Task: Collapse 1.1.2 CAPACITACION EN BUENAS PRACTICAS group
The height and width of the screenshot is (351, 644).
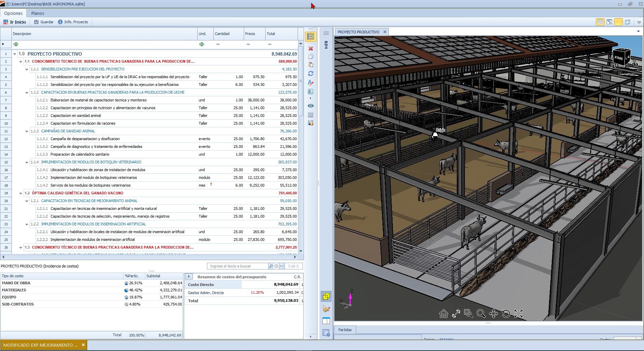Action: (27, 93)
